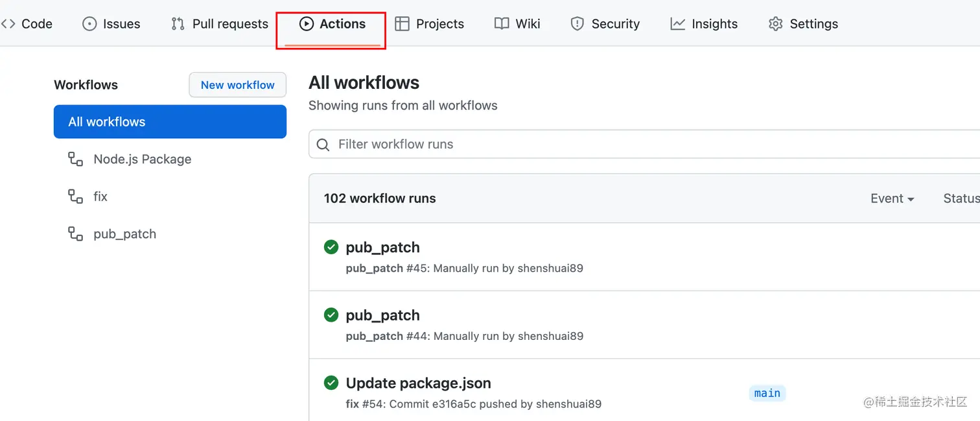Screen dimensions: 980x421
Task: Open the Wiki tab
Action: point(517,24)
